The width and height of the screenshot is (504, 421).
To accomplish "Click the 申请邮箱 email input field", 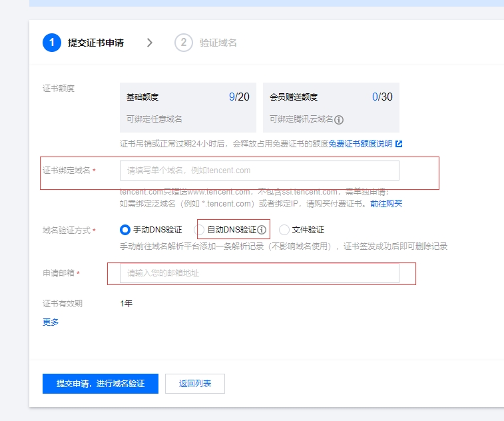I will tap(259, 273).
